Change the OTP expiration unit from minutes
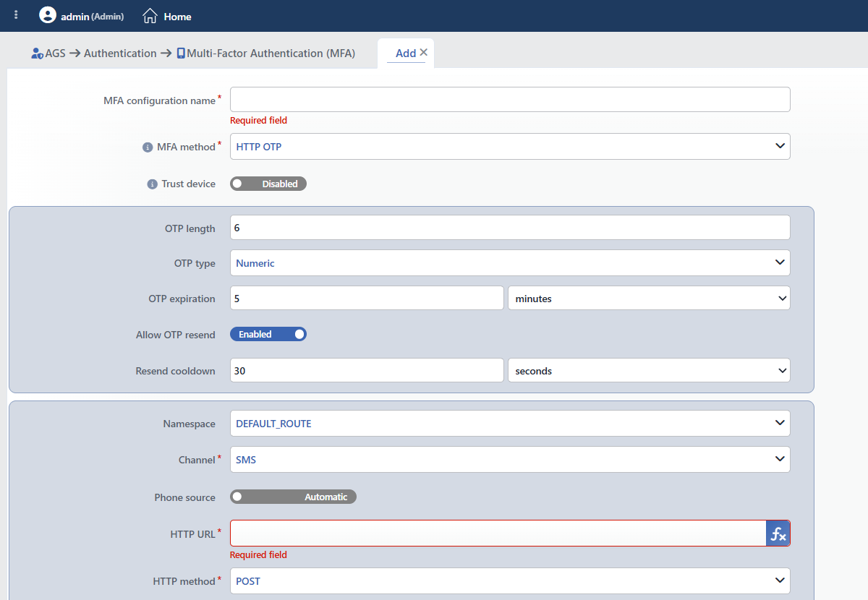The height and width of the screenshot is (600, 868). [649, 298]
